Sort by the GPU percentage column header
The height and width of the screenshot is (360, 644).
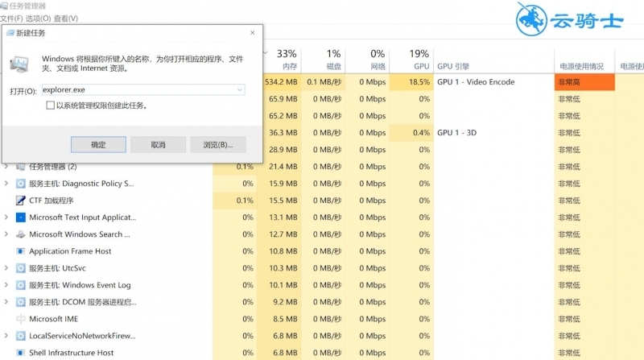click(x=411, y=60)
